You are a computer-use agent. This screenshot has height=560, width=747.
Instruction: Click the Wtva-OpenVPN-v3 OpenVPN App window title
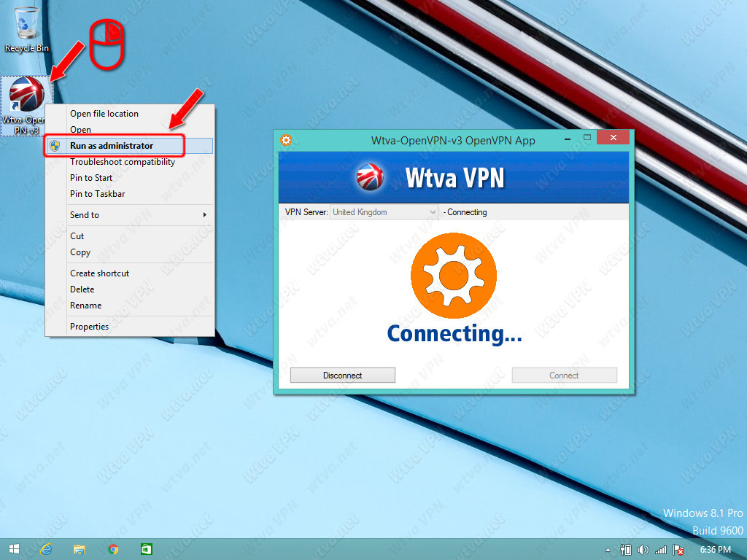453,141
